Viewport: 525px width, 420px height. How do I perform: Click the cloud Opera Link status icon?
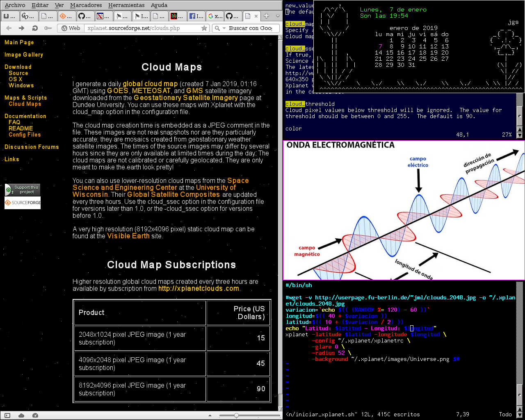click(21, 415)
